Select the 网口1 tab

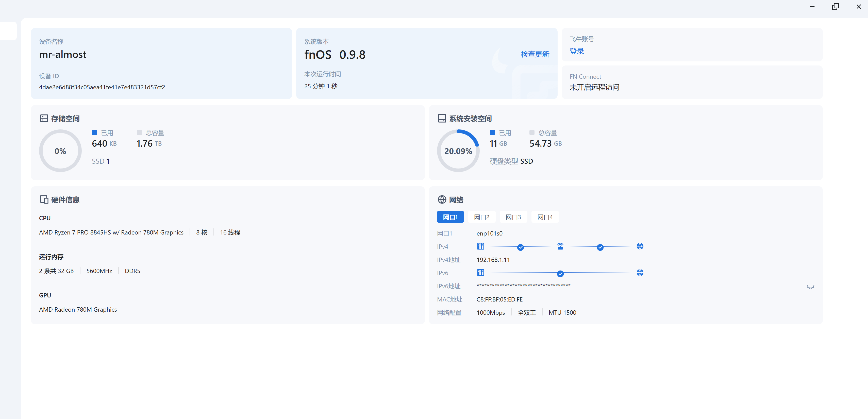(x=450, y=217)
